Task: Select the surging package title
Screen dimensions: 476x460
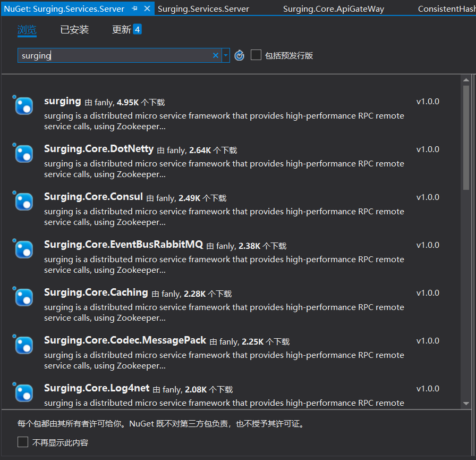Action: click(63, 101)
